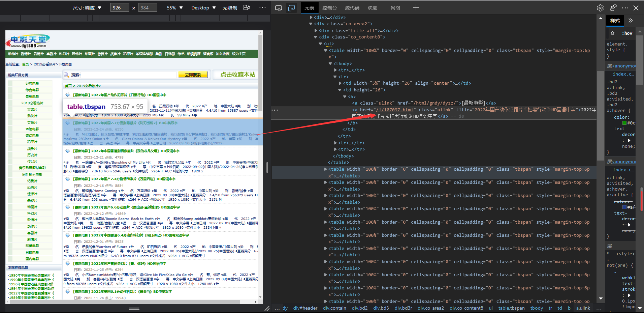Open 经典电影 sidebar category
644x313 pixels.
(x=32, y=83)
